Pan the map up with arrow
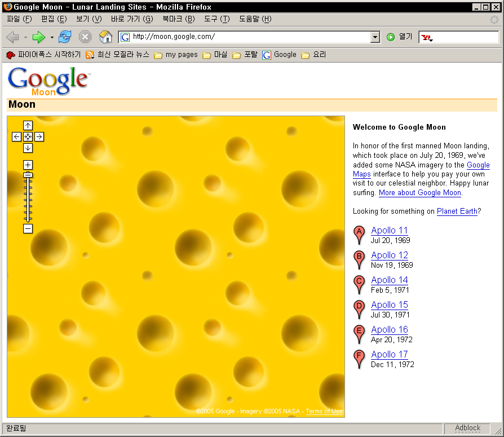 [28, 125]
